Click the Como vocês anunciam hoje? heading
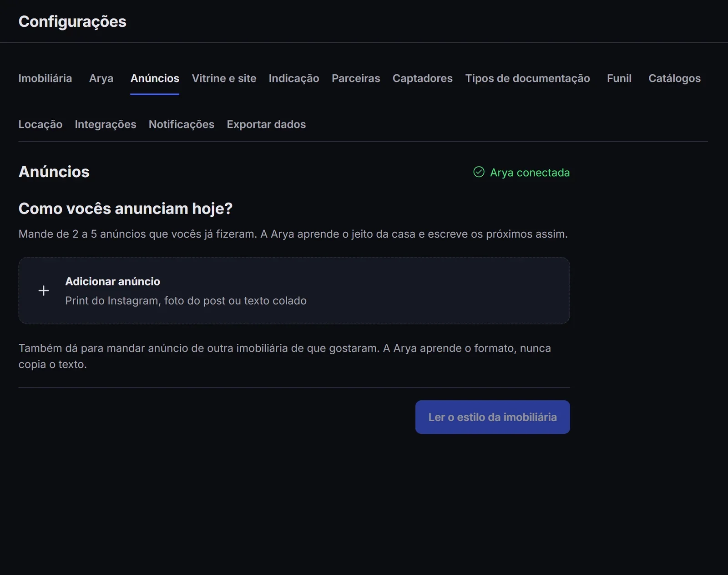The image size is (728, 575). (x=126, y=209)
